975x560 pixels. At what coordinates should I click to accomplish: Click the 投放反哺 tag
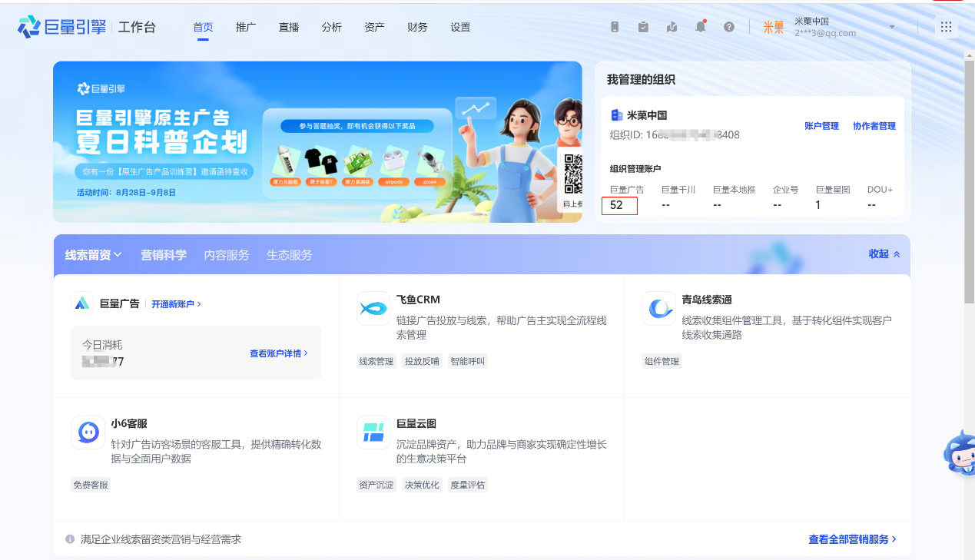[x=422, y=361]
